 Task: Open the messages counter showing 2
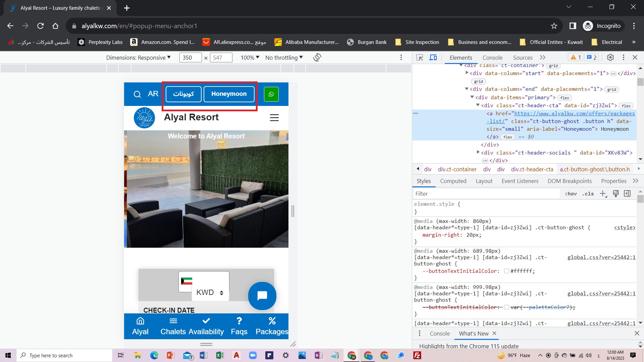pyautogui.click(x=591, y=57)
